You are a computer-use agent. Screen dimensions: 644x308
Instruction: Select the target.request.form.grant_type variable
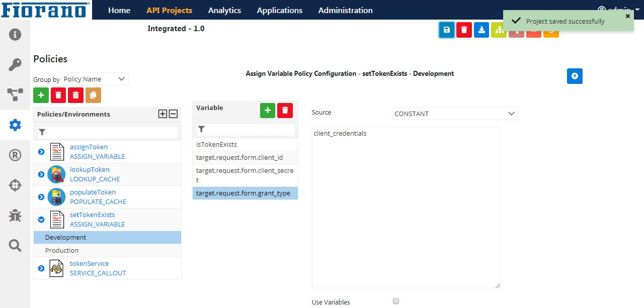(x=245, y=193)
